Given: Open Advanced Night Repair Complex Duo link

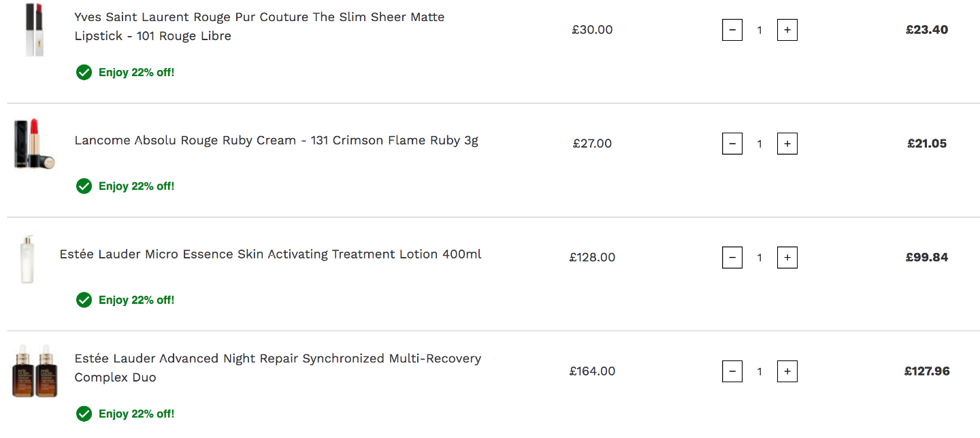Looking at the screenshot, I should tap(278, 368).
